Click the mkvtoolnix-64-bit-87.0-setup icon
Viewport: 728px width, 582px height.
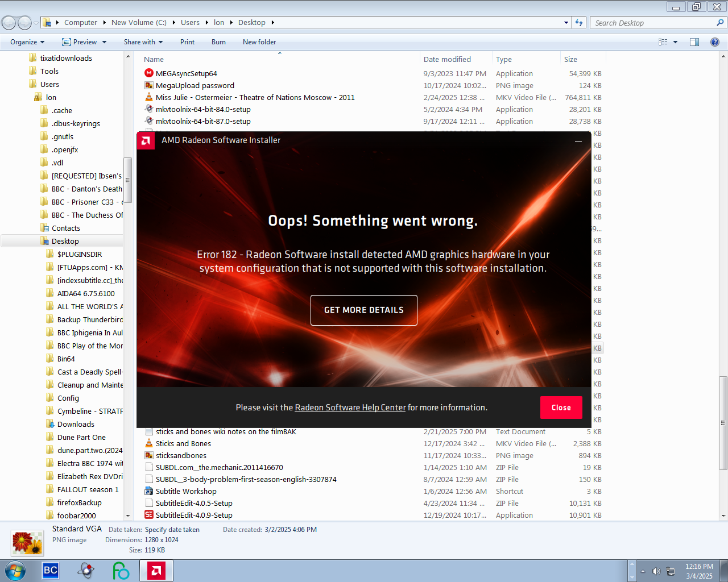[x=149, y=121]
